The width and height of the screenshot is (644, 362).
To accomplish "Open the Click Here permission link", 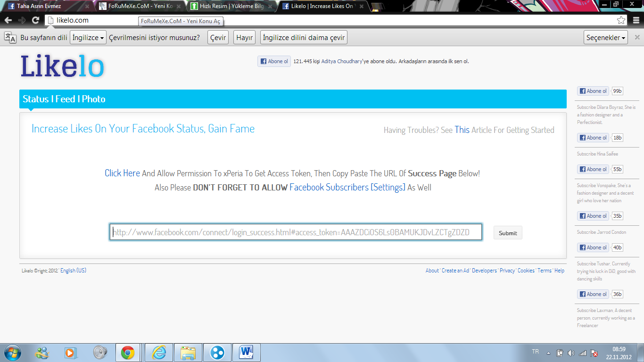I will point(122,173).
